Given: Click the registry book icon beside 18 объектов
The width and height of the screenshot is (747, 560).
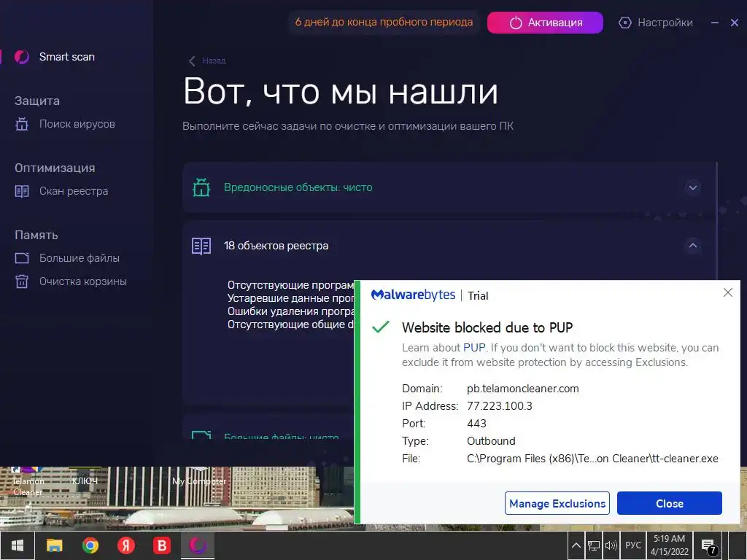Looking at the screenshot, I should (201, 246).
